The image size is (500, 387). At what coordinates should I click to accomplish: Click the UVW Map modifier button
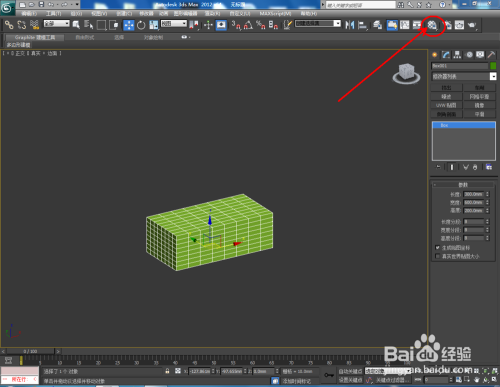[446, 105]
